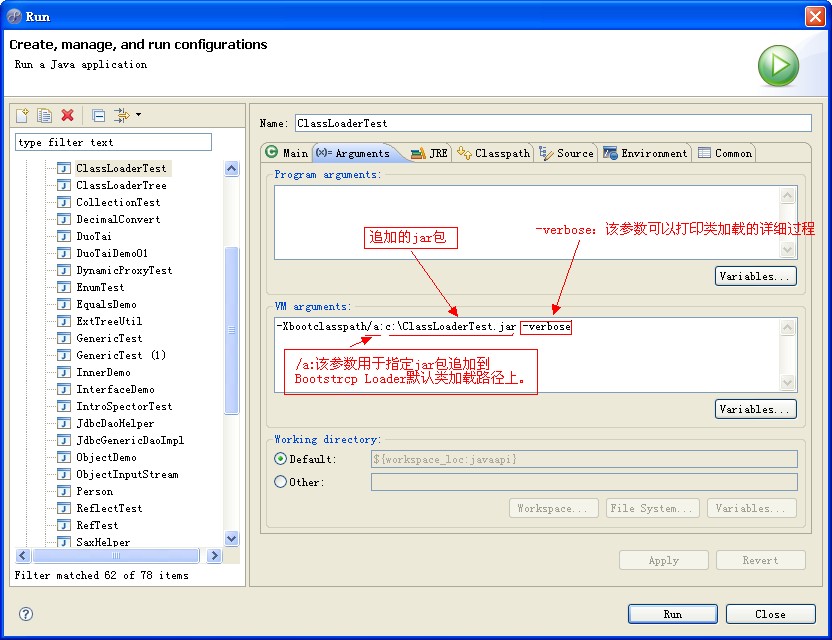832x640 pixels.
Task: Click Run to launch ClassLoaderTest
Action: click(672, 613)
